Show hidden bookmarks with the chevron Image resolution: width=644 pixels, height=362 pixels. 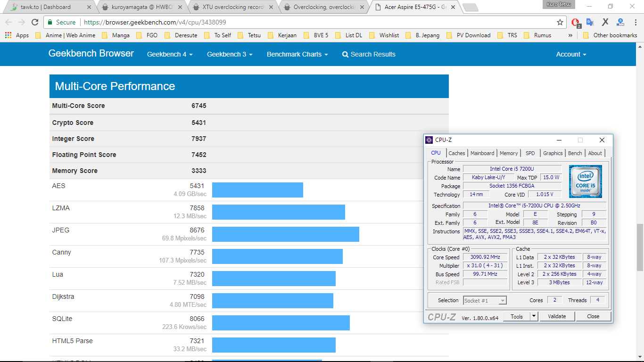(570, 35)
